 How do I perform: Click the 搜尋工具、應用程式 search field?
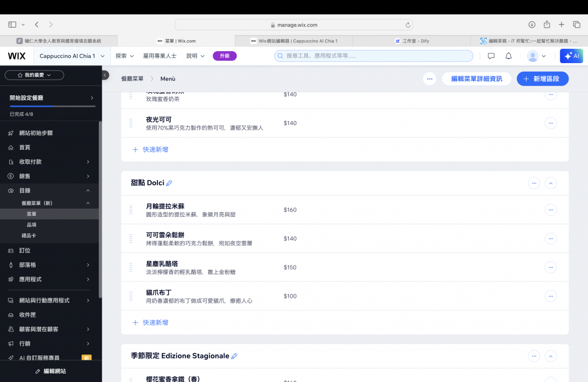tap(373, 56)
